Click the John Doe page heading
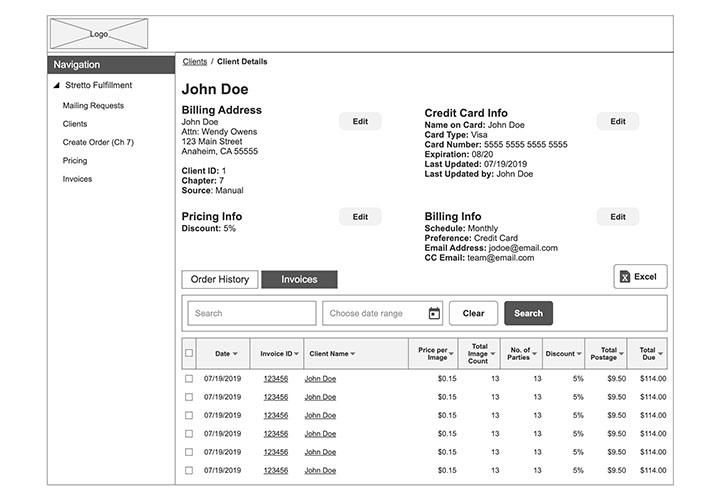The width and height of the screenshot is (720, 500). [215, 89]
